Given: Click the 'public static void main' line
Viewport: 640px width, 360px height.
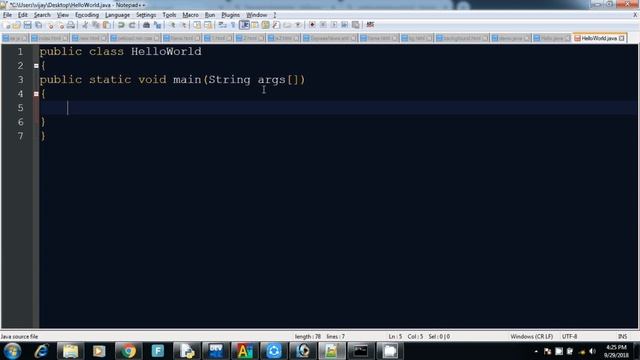Looking at the screenshot, I should pos(172,80).
